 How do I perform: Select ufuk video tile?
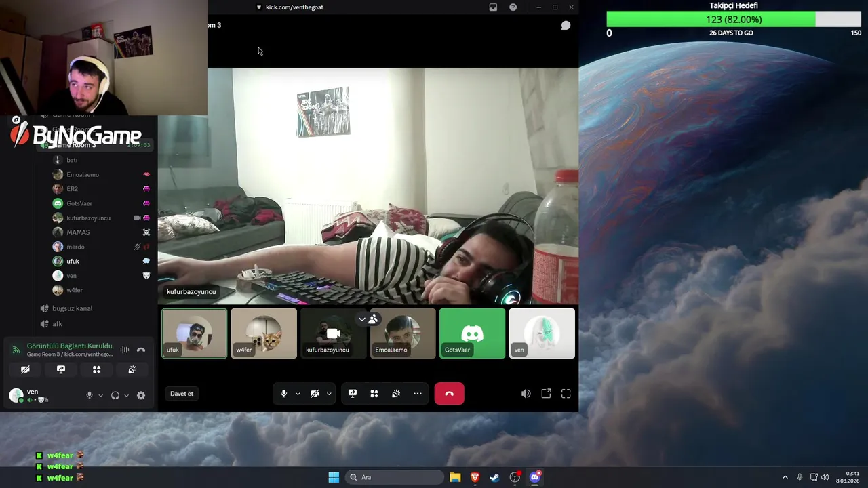195,333
